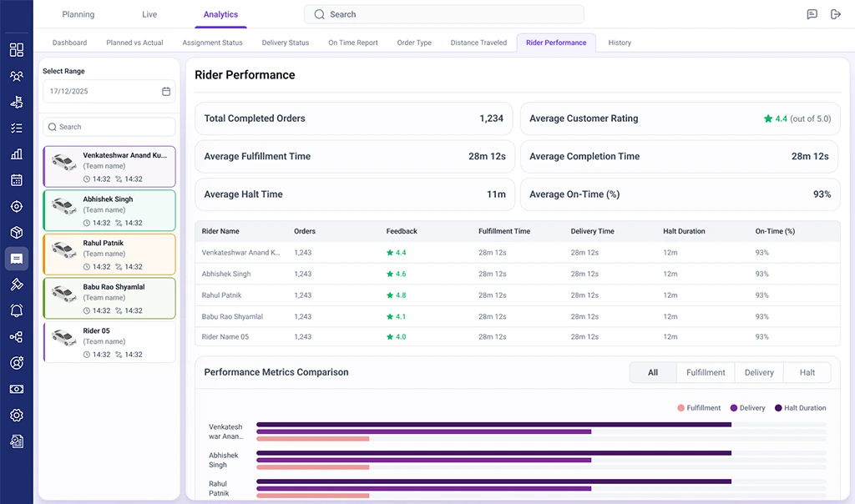Click the reports document icon in sidebar
The height and width of the screenshot is (504, 855).
point(17,441)
